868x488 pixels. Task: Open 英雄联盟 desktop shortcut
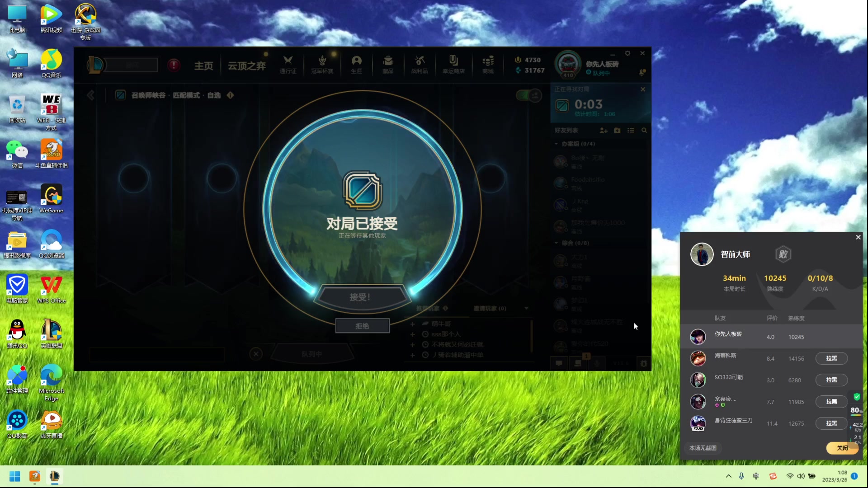click(x=51, y=334)
